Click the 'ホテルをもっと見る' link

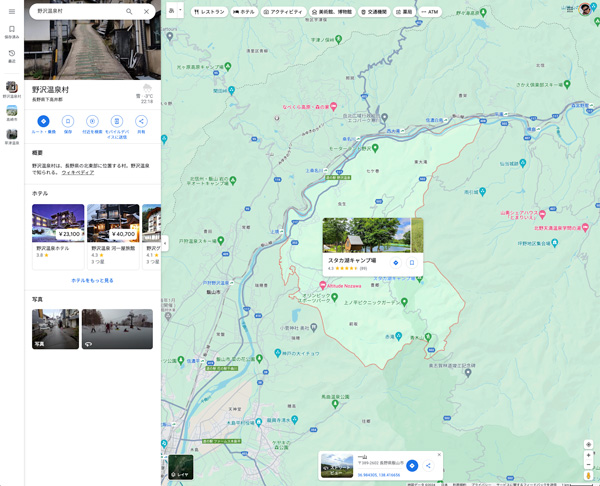click(92, 281)
